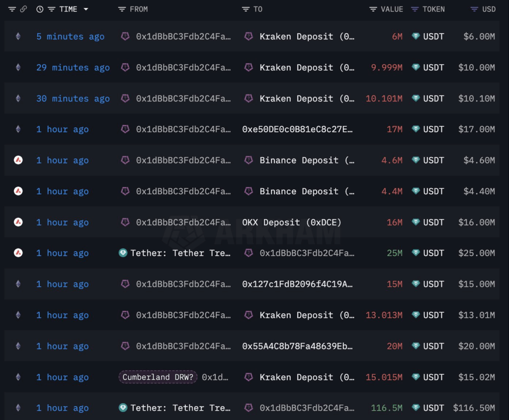Open the chain filter icon in header
This screenshot has height=420, width=509.
pos(12,9)
